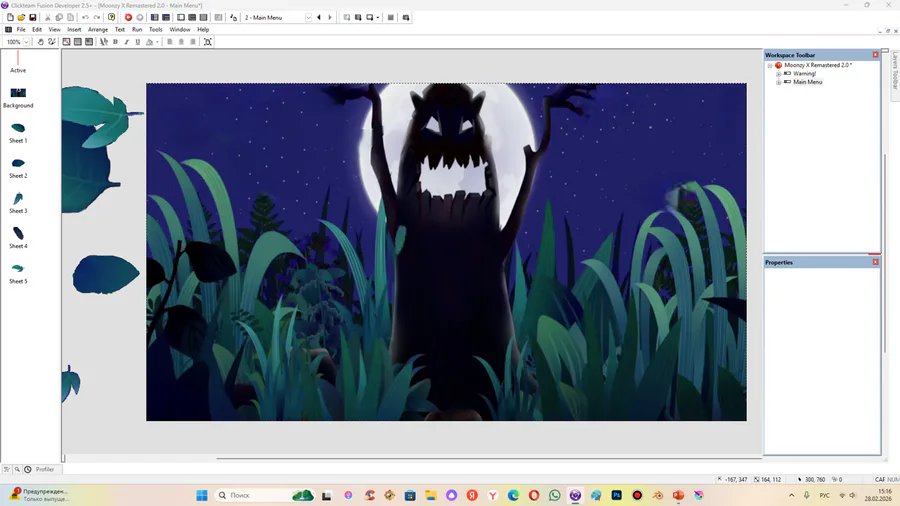This screenshot has width=900, height=506.
Task: Close the Properties panel
Action: (x=875, y=262)
